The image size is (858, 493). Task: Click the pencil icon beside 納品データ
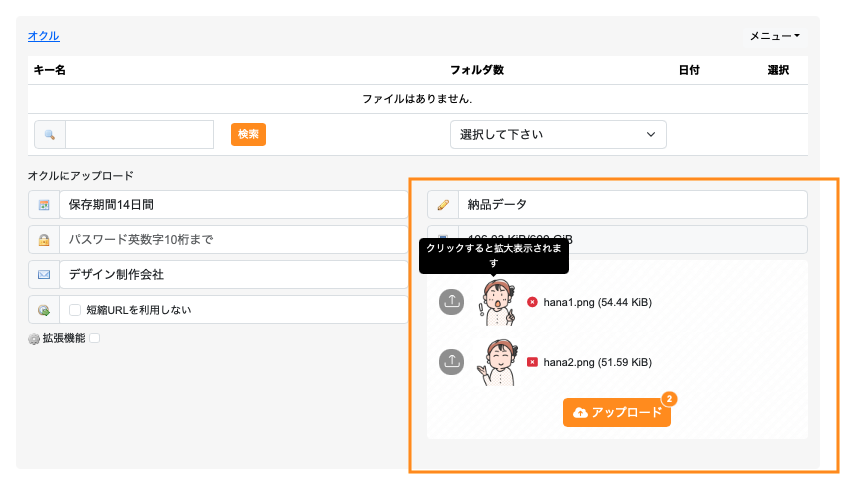(x=443, y=205)
